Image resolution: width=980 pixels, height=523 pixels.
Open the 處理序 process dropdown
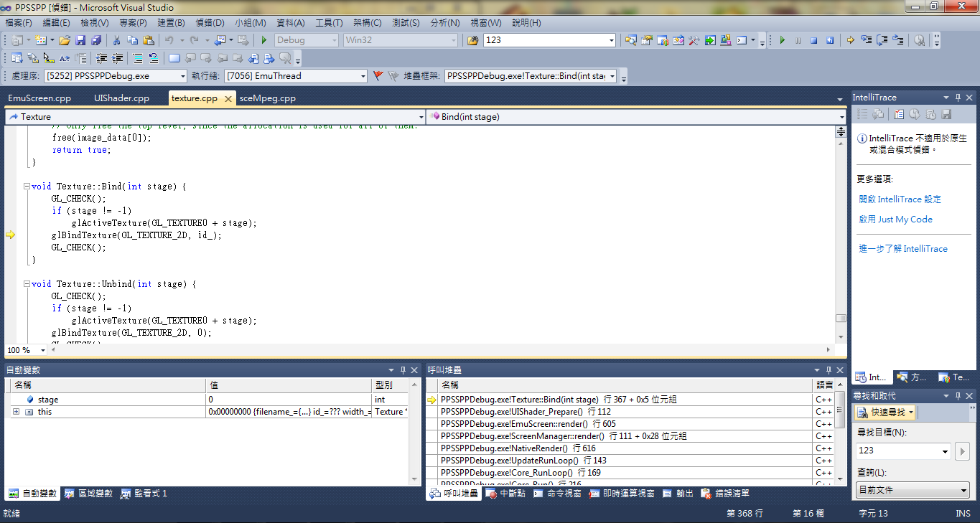[x=182, y=76]
